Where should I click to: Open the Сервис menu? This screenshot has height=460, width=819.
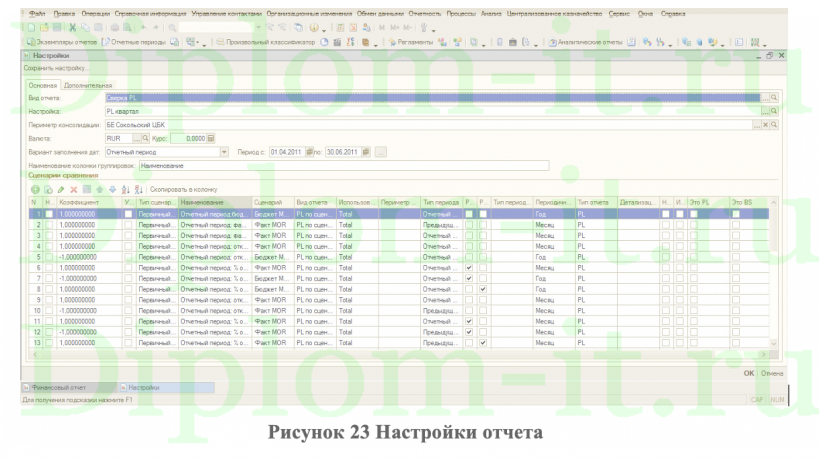click(x=619, y=14)
